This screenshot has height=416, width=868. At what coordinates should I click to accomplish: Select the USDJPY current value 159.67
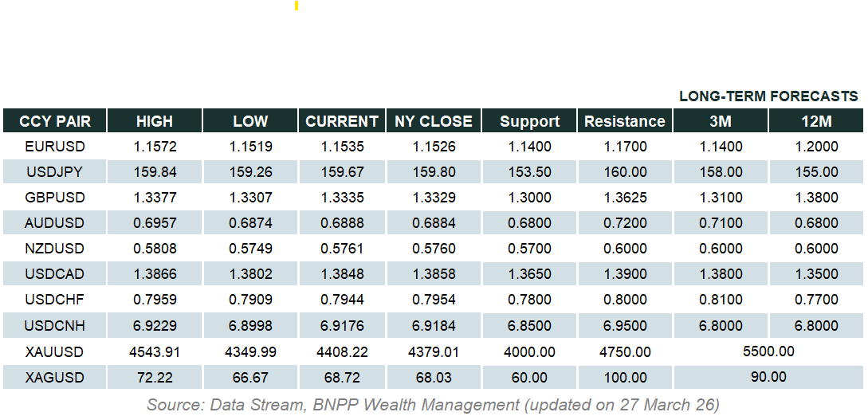click(342, 172)
